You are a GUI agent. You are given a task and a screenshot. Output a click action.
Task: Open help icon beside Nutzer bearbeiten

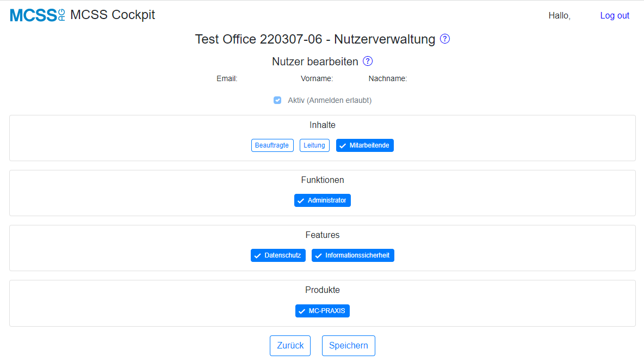point(368,62)
